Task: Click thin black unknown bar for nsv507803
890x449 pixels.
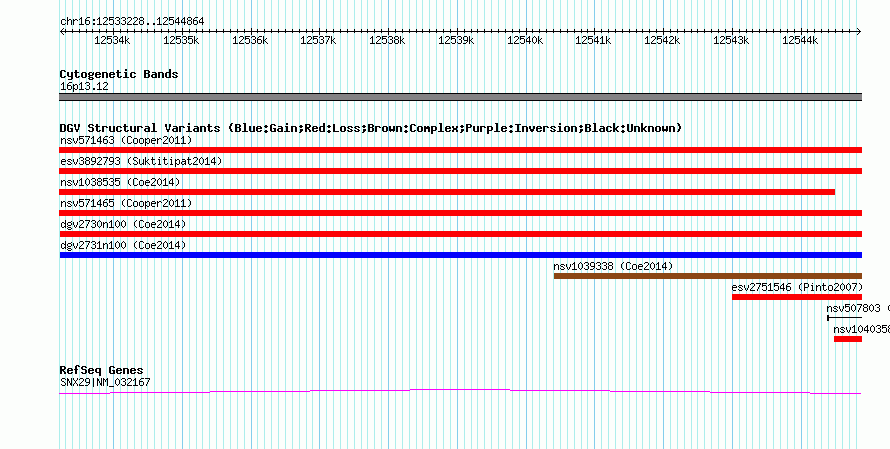Action: (x=845, y=318)
